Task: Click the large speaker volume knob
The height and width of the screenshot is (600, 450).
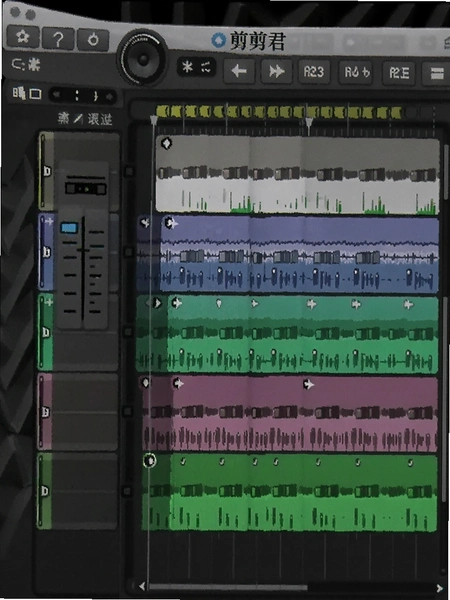Action: [x=143, y=59]
